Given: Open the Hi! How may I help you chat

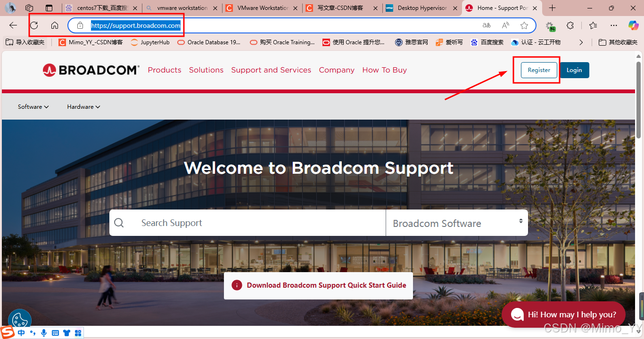Looking at the screenshot, I should [x=563, y=315].
